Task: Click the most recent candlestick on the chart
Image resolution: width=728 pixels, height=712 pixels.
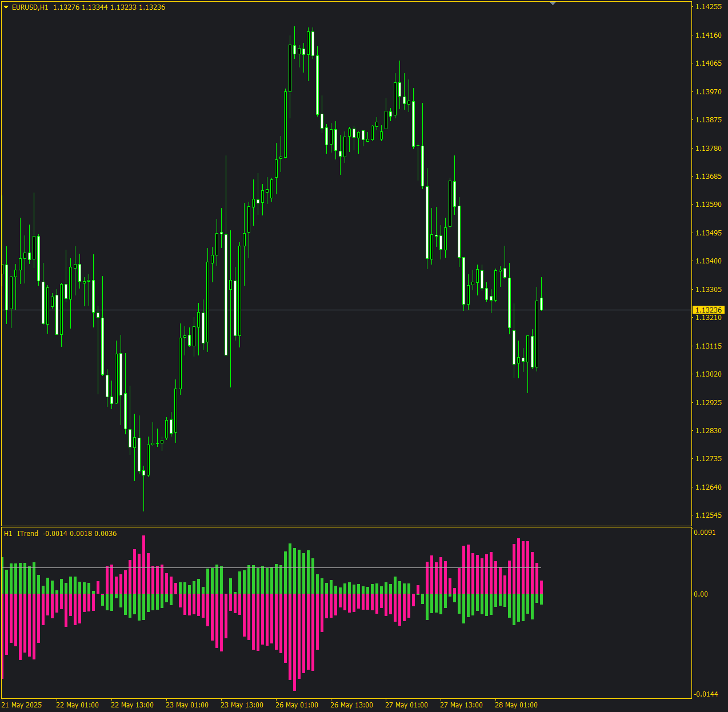Action: [541, 303]
